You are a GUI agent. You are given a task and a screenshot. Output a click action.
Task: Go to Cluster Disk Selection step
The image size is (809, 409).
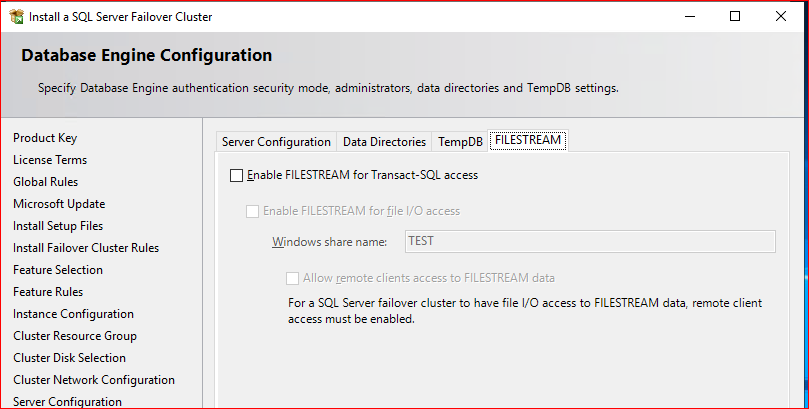(69, 358)
